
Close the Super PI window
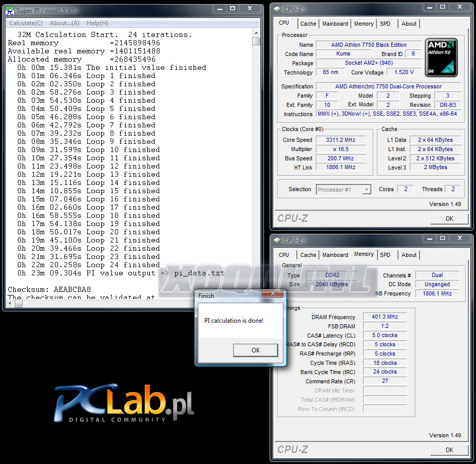[x=250, y=9]
